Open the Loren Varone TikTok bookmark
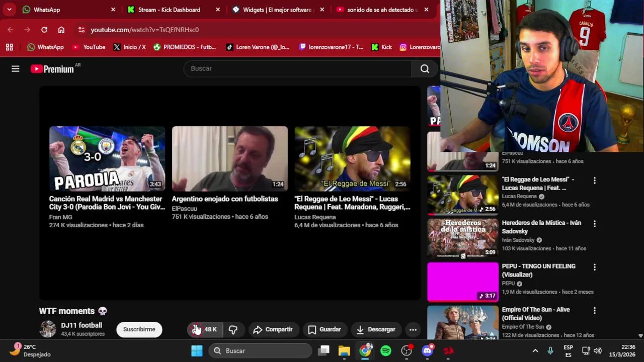Screen dimensions: 644x362 257,47
